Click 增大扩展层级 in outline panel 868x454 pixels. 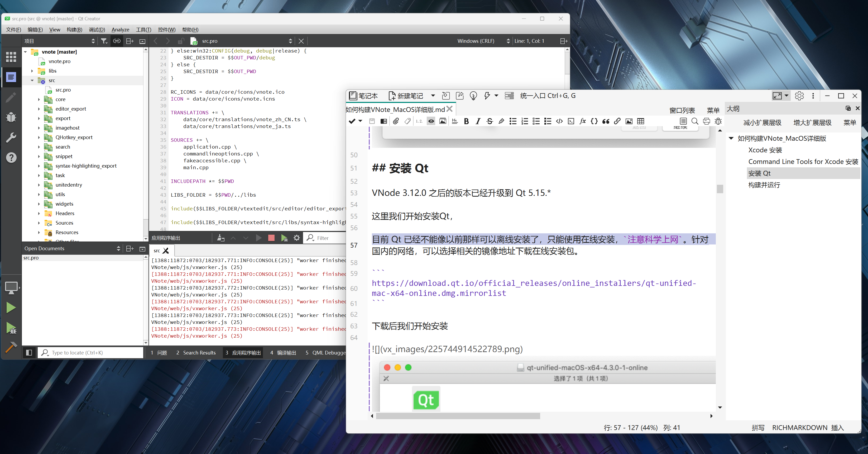[x=812, y=122]
